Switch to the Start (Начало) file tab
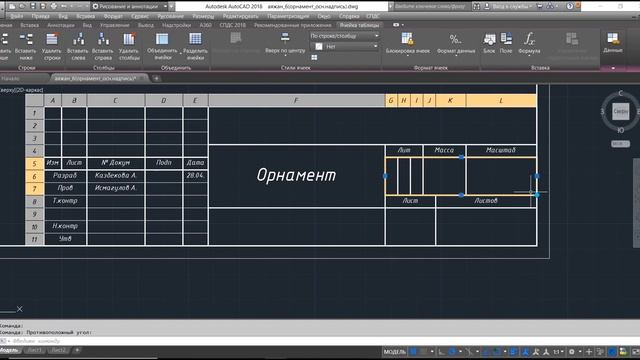 click(x=11, y=78)
